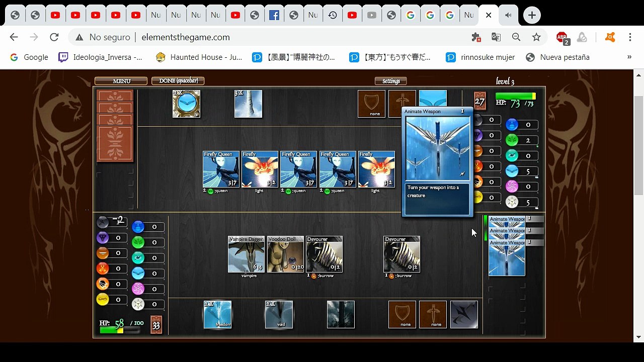The height and width of the screenshot is (362, 644).
Task: Click the opponent's HP bar at 73
Action: [516, 96]
